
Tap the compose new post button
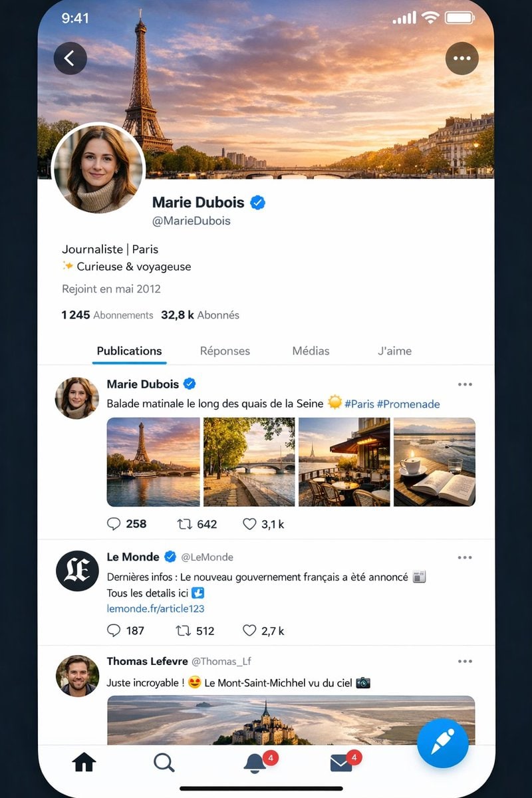pyautogui.click(x=442, y=743)
